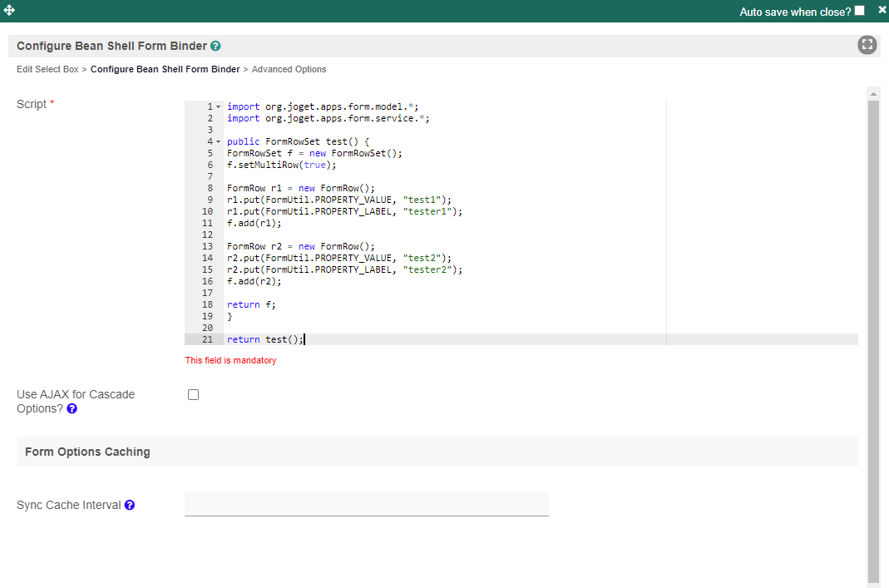Open help for Configure Bean Shell Form Binder
Image resolution: width=889 pixels, height=588 pixels.
click(215, 47)
